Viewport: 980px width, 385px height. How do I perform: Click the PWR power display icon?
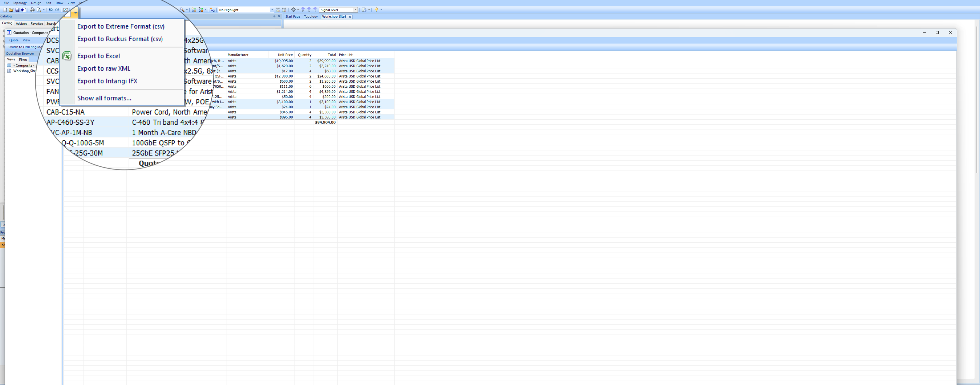[278, 10]
